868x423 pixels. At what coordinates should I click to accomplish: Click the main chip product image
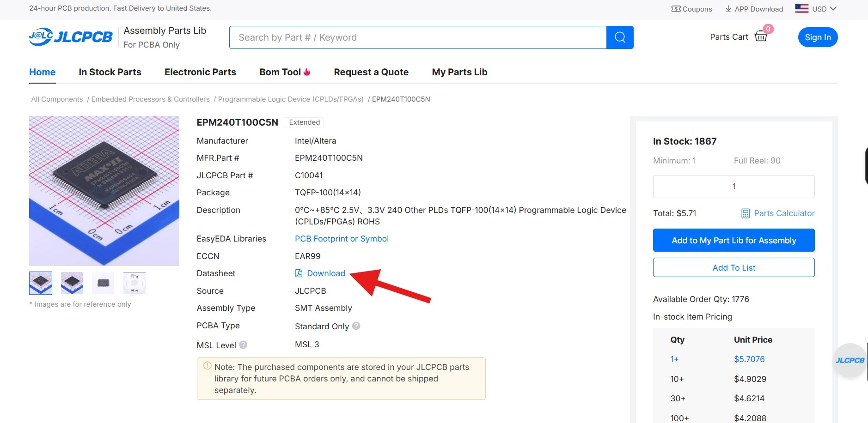click(104, 191)
